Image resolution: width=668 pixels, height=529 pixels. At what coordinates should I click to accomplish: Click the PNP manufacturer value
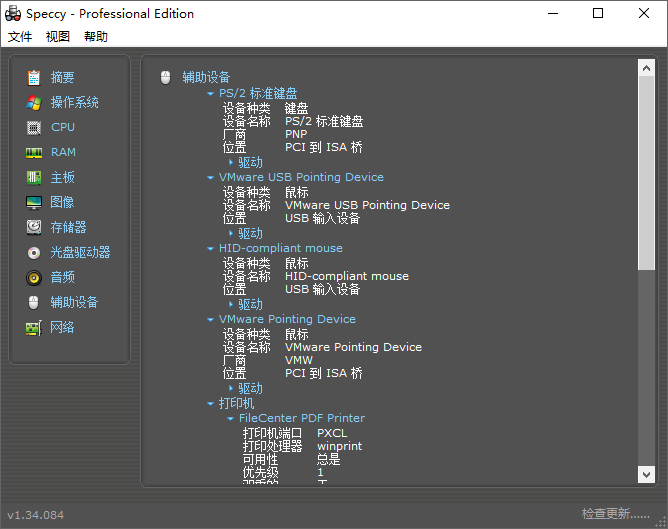click(x=296, y=134)
